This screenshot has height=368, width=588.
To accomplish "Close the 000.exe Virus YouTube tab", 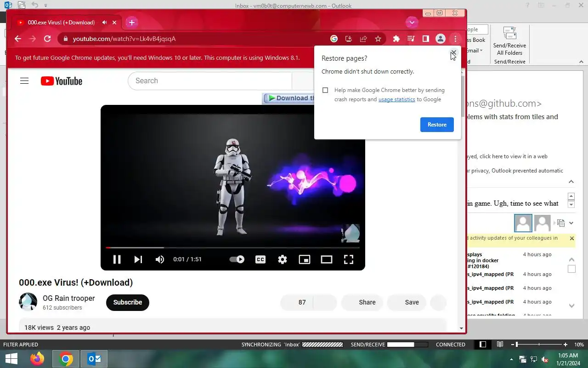I will [x=114, y=23].
